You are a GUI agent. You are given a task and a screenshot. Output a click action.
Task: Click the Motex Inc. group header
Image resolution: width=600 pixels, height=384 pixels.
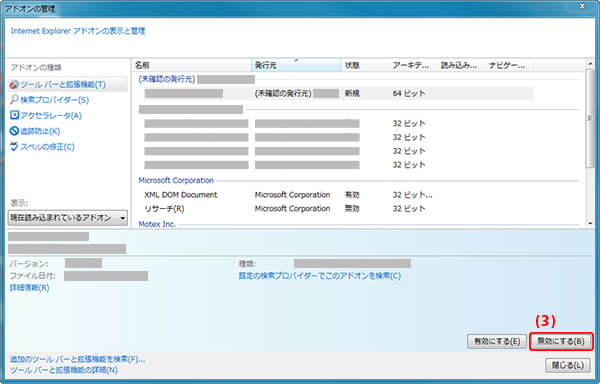pos(157,224)
